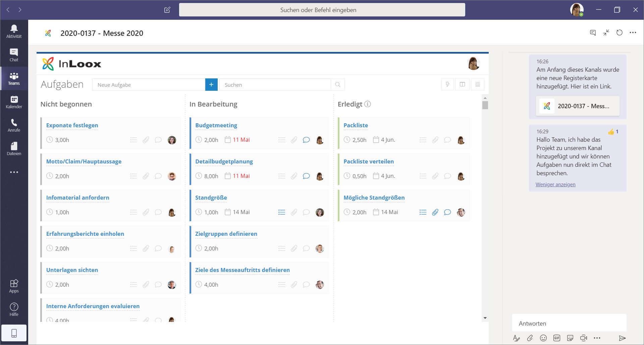The height and width of the screenshot is (345, 644).
Task: Select Teams in the left sidebar
Action: coord(14,78)
